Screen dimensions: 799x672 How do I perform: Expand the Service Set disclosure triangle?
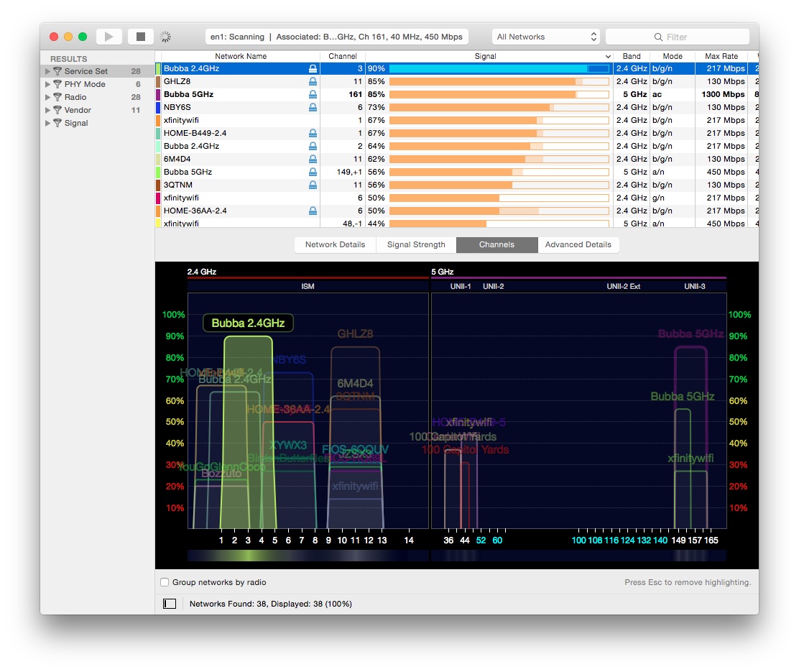coord(47,71)
